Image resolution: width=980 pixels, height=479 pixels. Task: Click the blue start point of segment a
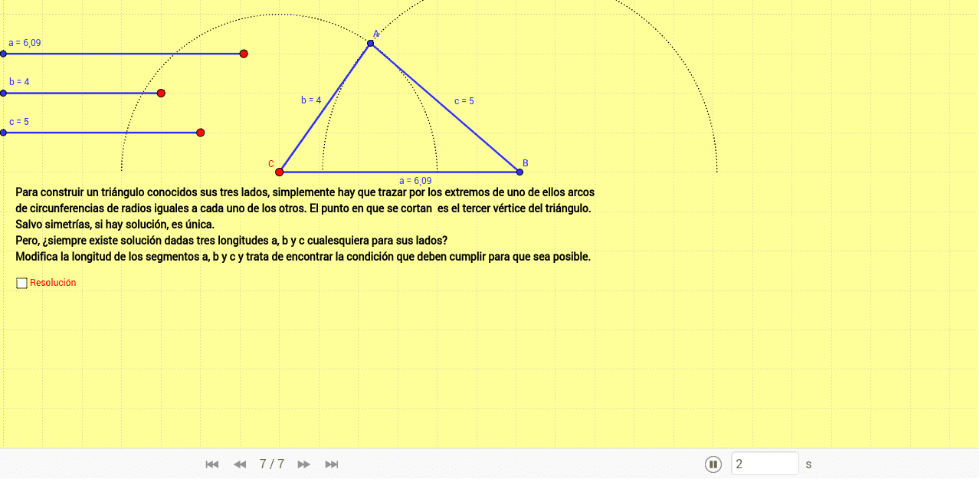pyautogui.click(x=3, y=54)
